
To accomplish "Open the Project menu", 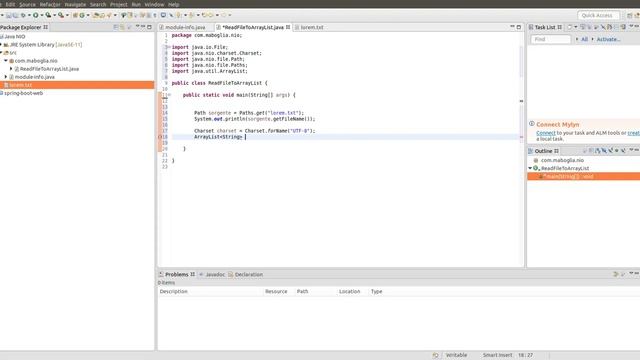I will (119, 4).
